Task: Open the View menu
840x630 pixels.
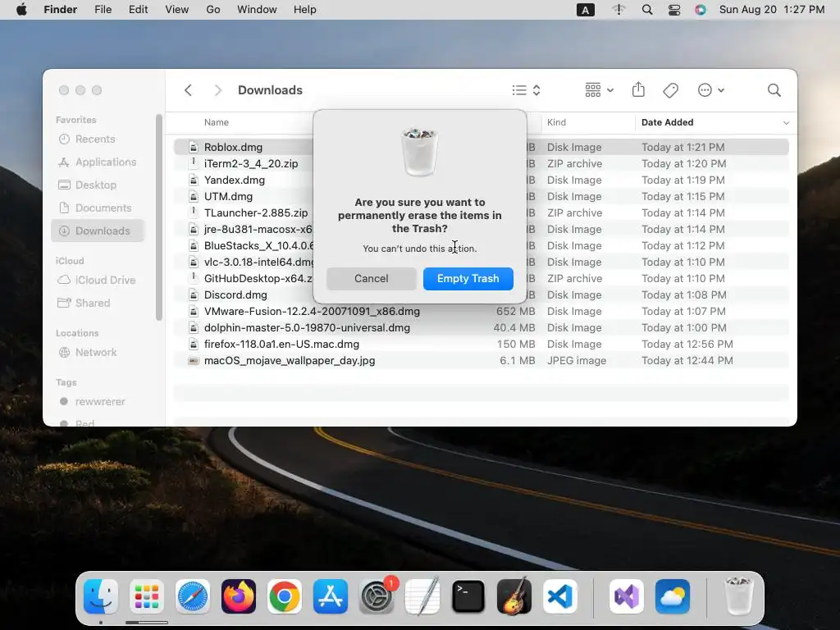Action: pyautogui.click(x=177, y=10)
